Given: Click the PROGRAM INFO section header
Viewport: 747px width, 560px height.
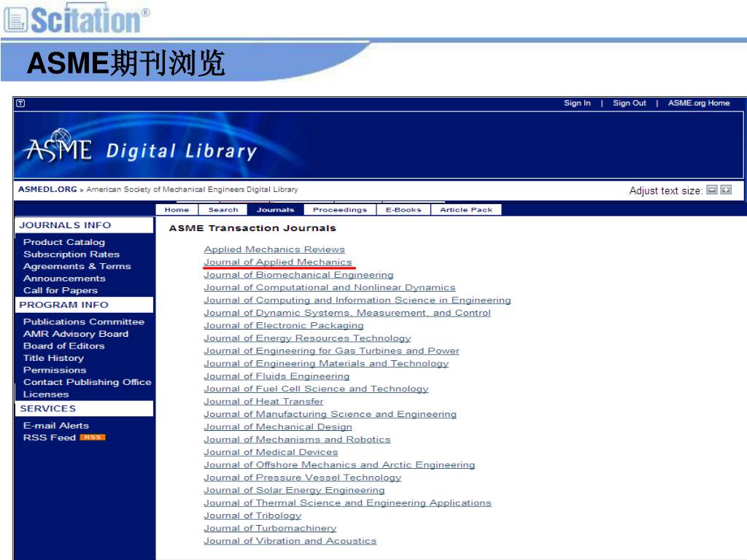Looking at the screenshot, I should [85, 305].
